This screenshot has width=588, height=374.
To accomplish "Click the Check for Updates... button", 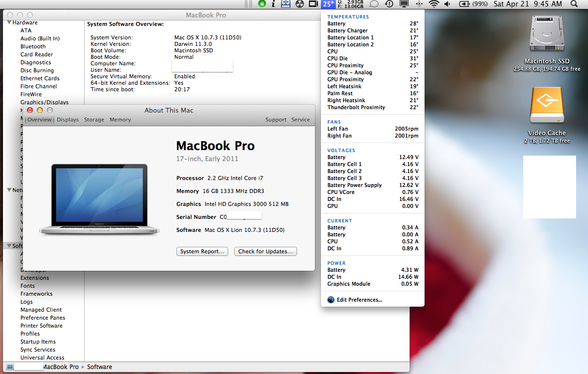I will (x=266, y=251).
